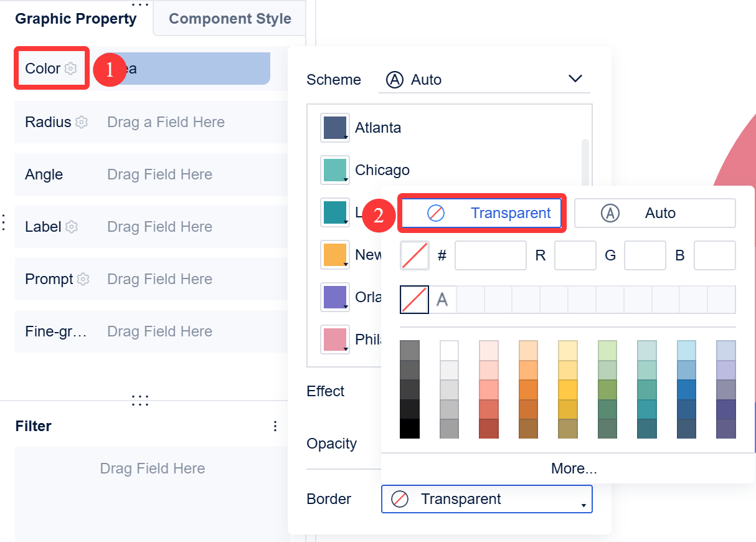Open the teal color swatch below Chicago
756x542 pixels.
(335, 212)
